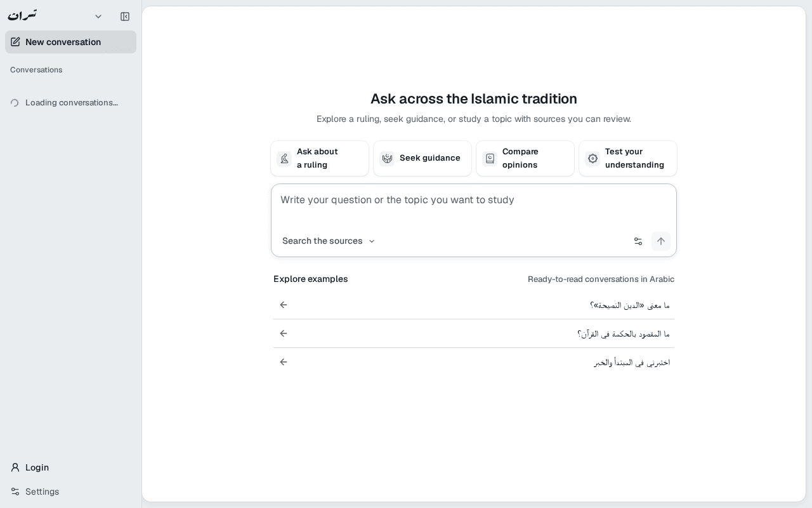Image resolution: width=812 pixels, height=508 pixels.
Task: Focus the question text input field
Action: click(x=474, y=207)
